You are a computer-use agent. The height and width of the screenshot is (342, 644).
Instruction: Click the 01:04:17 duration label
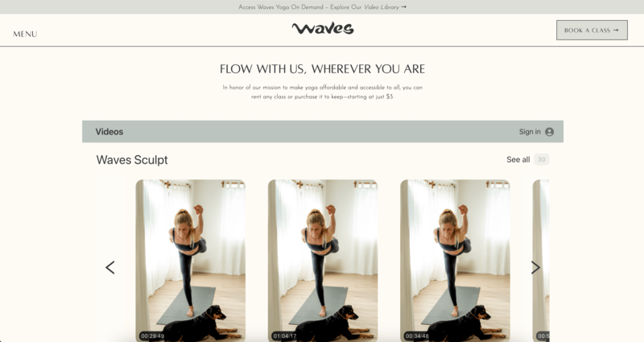(x=285, y=336)
